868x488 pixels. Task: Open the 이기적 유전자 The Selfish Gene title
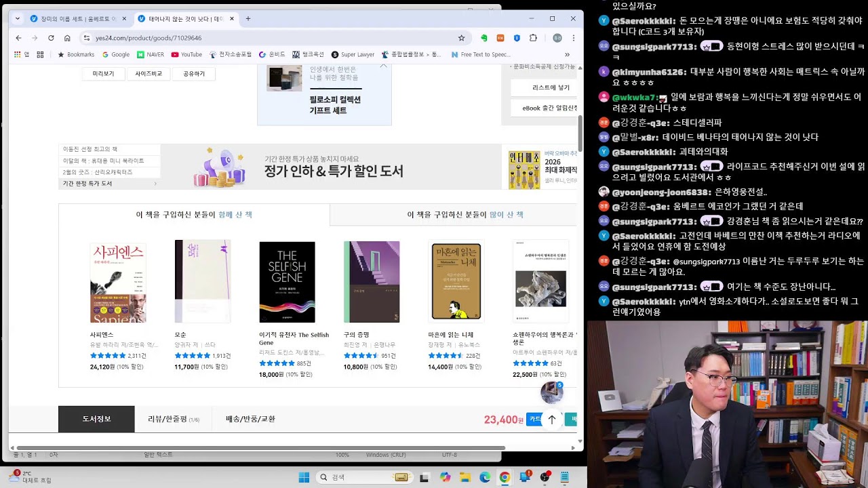pyautogui.click(x=294, y=339)
